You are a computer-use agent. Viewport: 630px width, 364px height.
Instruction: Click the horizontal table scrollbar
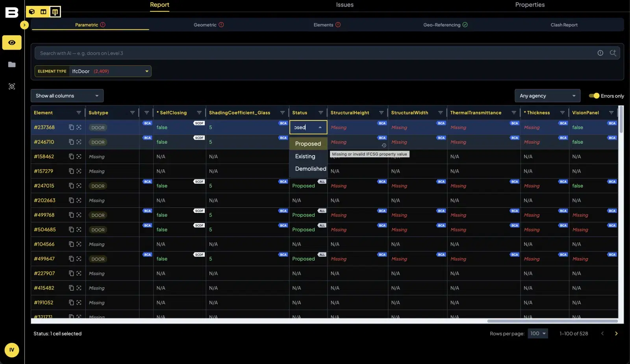(x=552, y=321)
